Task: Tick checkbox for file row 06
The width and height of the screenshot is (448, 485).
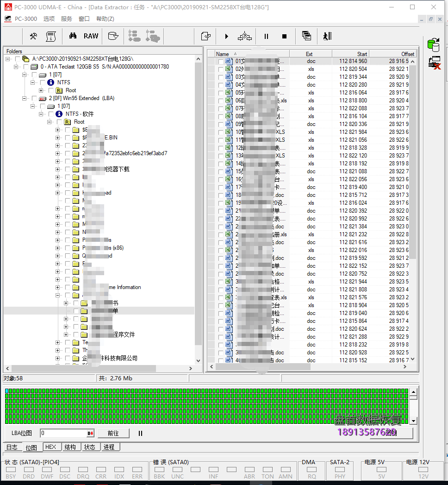Action: click(221, 101)
